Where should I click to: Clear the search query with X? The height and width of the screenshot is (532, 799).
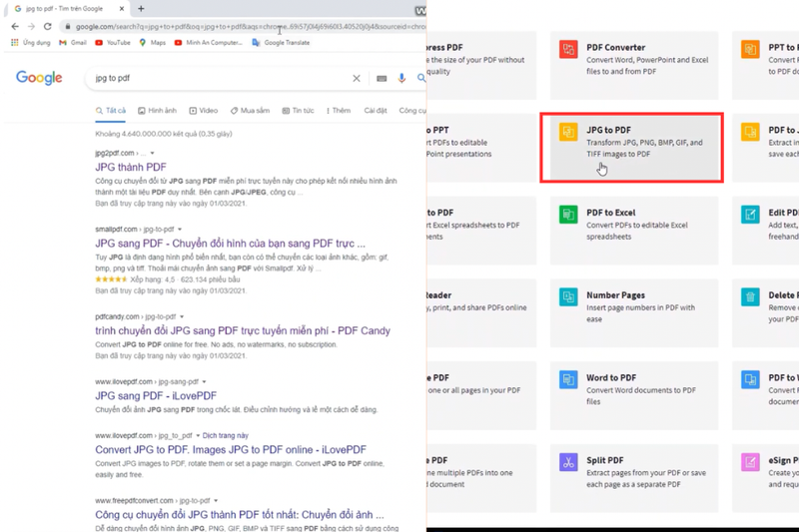(x=357, y=78)
